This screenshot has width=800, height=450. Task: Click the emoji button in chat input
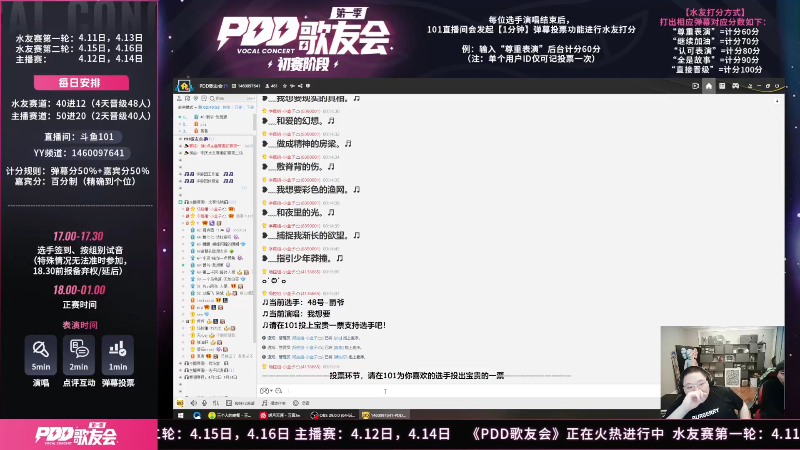(x=265, y=391)
